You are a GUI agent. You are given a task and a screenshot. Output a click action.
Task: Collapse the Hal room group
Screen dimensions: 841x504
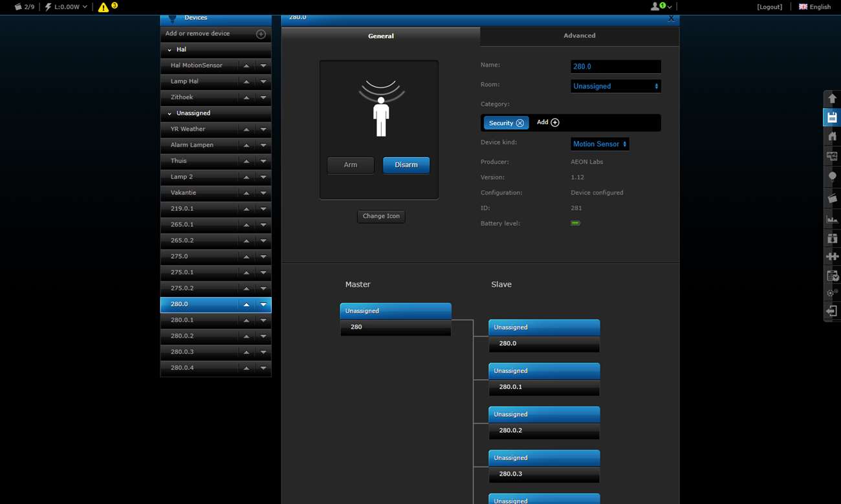pos(170,50)
